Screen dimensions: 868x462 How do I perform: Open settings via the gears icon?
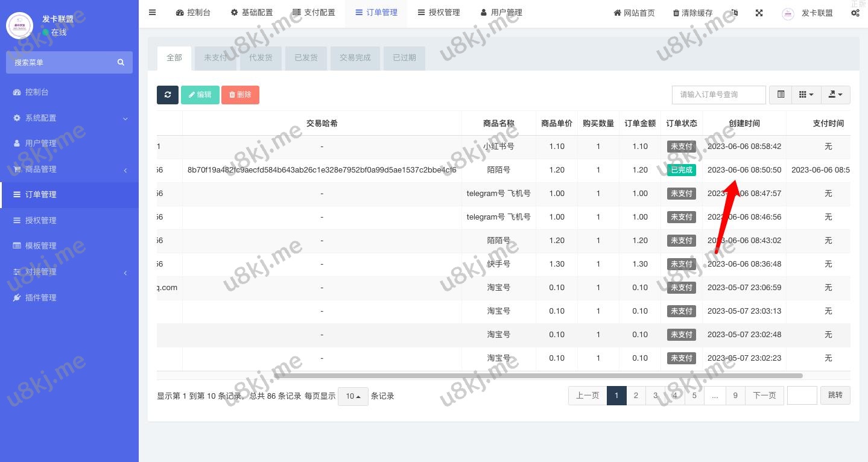click(x=855, y=13)
